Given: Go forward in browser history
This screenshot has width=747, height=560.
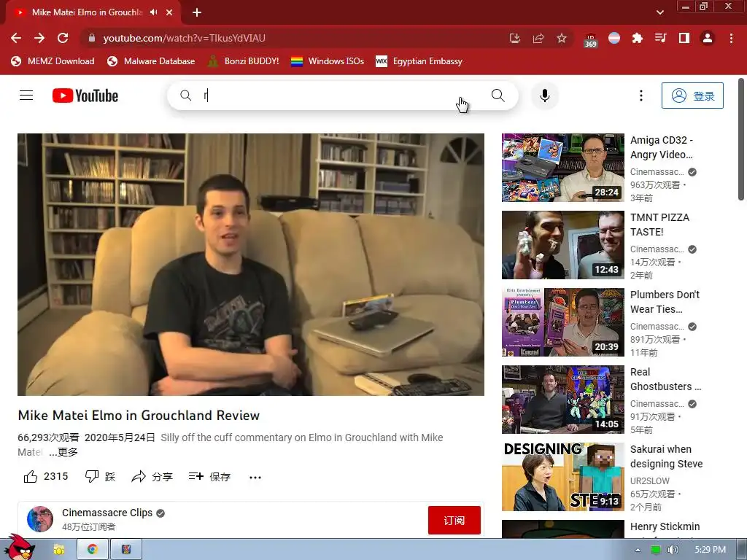Looking at the screenshot, I should pos(39,38).
